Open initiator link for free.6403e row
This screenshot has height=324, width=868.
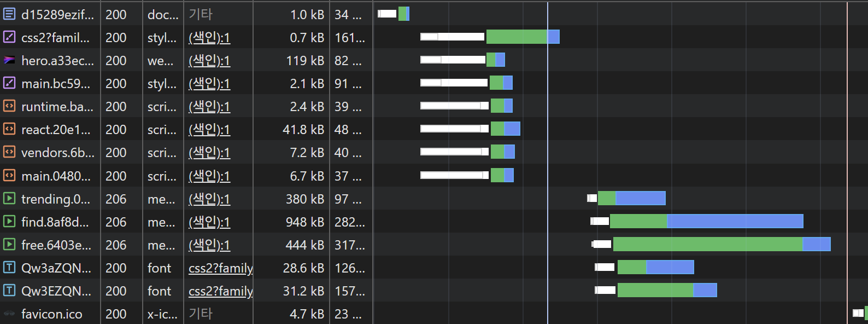coord(209,245)
